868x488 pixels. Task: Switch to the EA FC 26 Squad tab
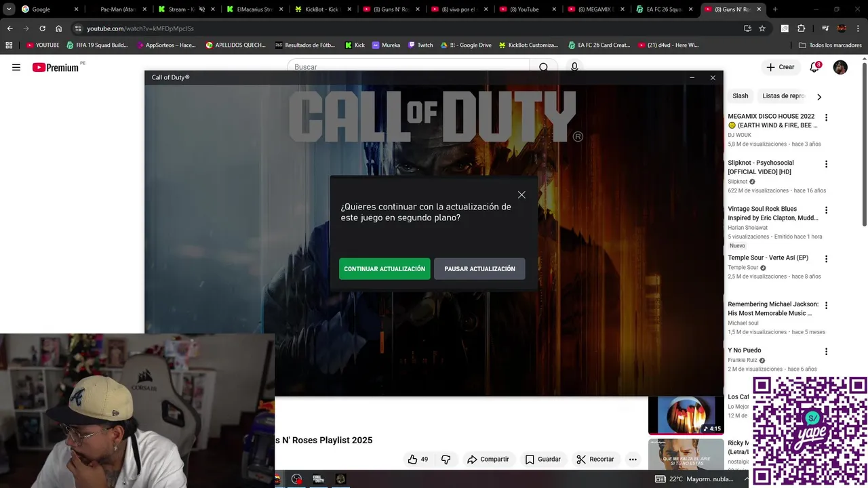coord(663,9)
